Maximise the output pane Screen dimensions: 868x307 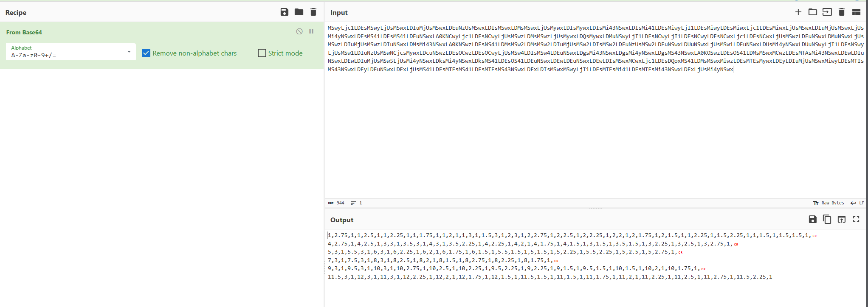coord(856,219)
